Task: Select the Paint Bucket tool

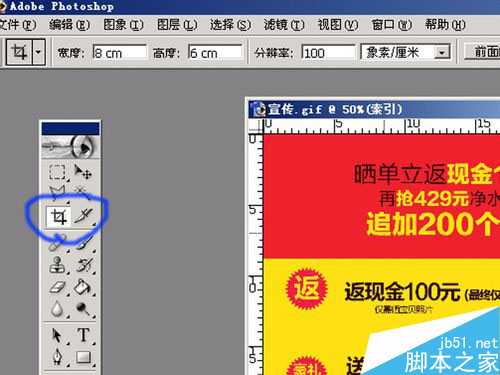Action: tap(83, 287)
